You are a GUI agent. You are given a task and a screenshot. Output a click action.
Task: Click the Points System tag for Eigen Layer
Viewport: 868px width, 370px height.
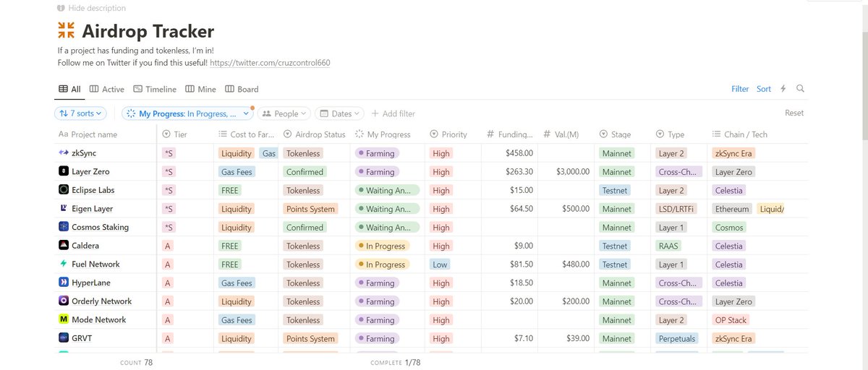[311, 209]
